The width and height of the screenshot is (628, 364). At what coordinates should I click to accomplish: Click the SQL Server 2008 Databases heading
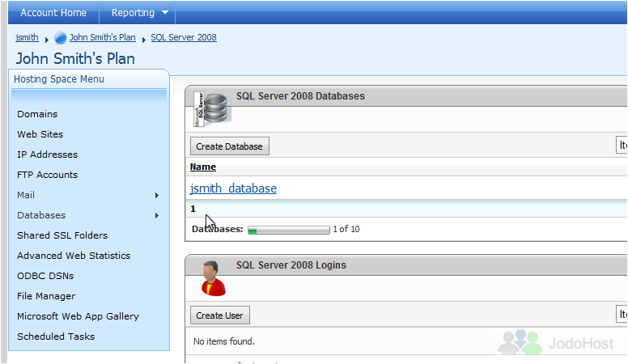pyautogui.click(x=300, y=96)
